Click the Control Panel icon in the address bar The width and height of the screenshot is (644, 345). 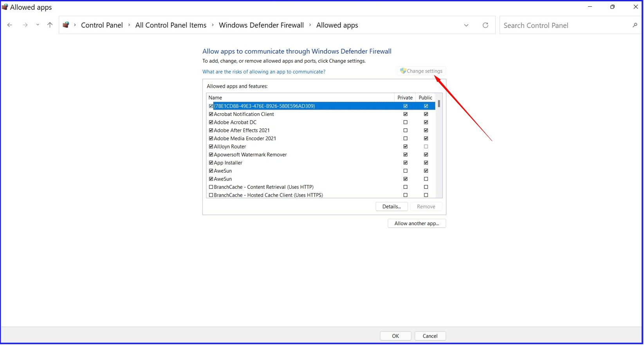(x=66, y=25)
